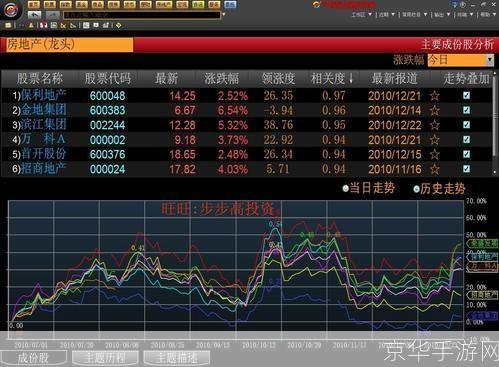Image resolution: width=499 pixels, height=367 pixels.
Task: Open the 帮助 dropdown menu at top-right
Action: (488, 15)
